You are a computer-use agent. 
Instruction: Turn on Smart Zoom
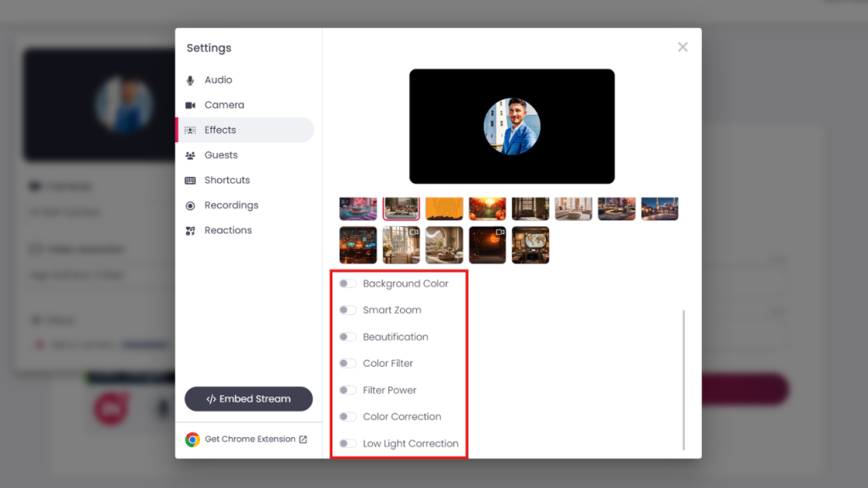347,309
